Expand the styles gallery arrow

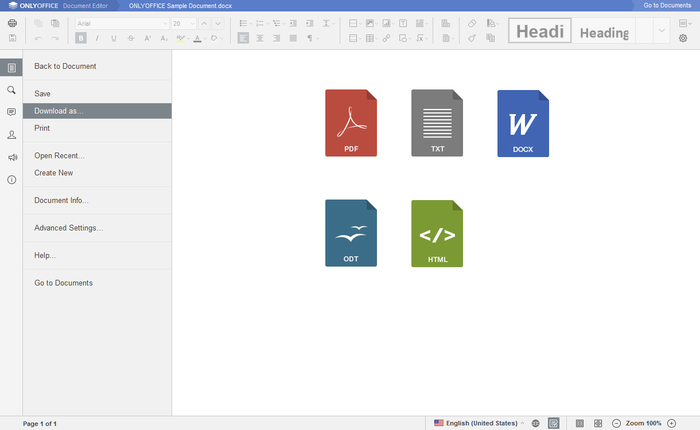(x=662, y=31)
